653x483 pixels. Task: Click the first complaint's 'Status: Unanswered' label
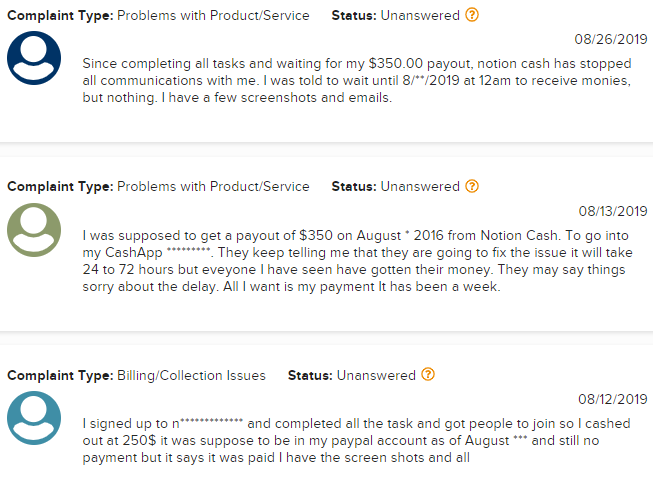[x=396, y=15]
